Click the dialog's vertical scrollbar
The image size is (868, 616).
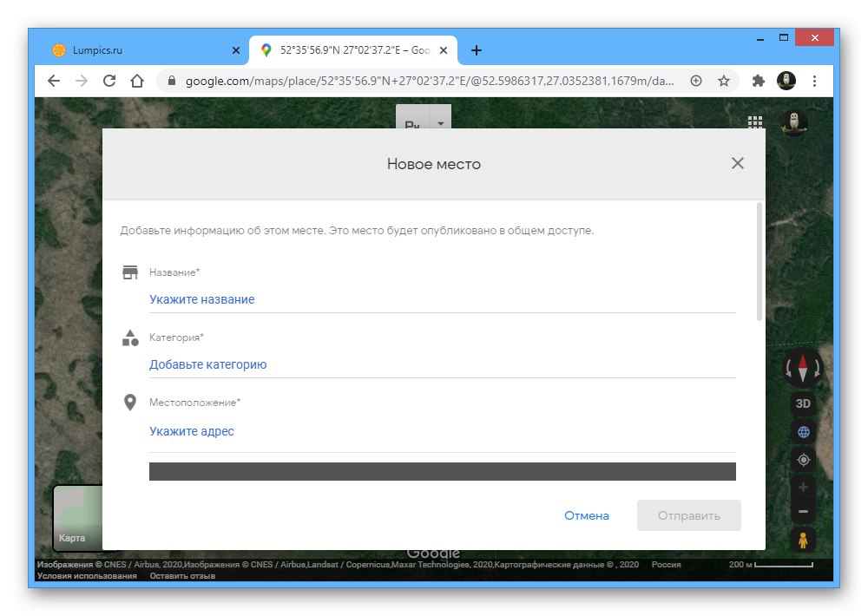[759, 261]
